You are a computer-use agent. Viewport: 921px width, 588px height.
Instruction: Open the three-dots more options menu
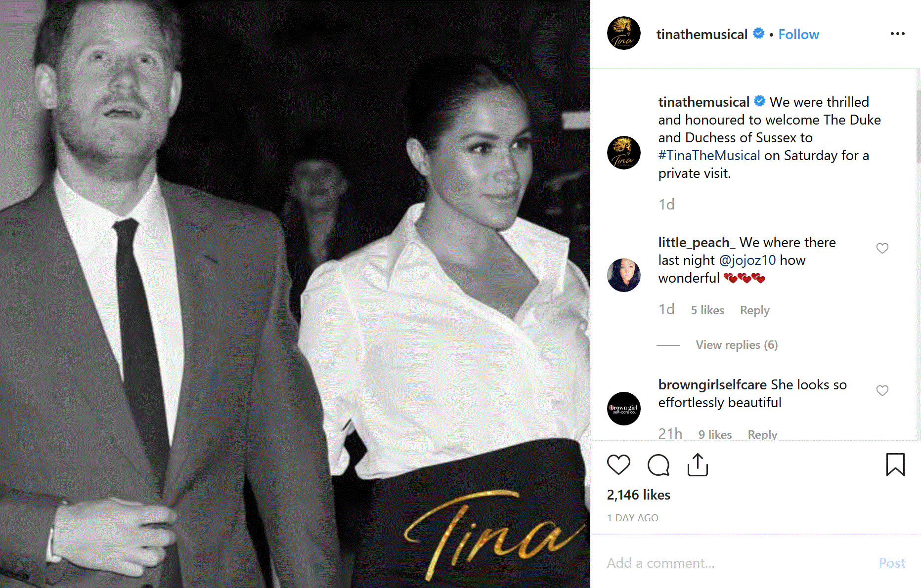point(897,34)
